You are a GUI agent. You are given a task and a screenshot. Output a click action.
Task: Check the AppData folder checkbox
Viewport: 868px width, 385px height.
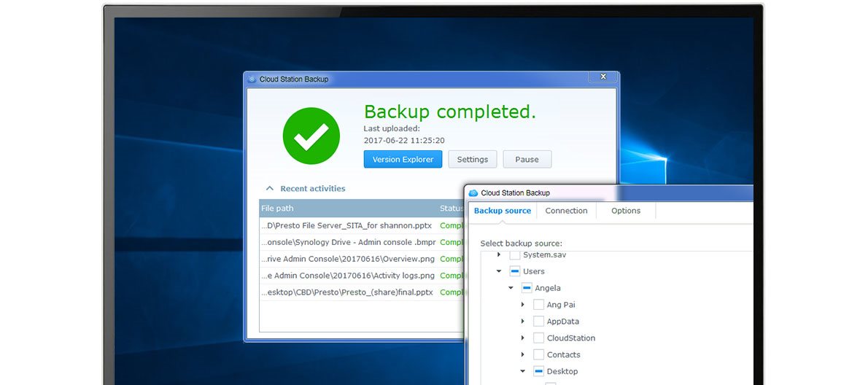click(x=538, y=321)
